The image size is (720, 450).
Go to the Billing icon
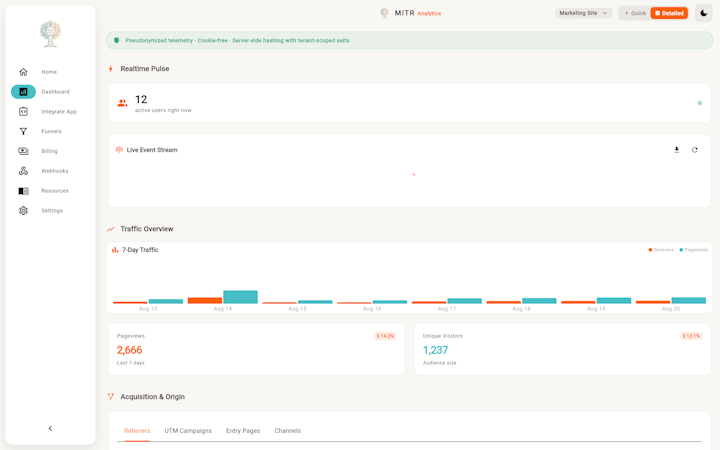23,151
